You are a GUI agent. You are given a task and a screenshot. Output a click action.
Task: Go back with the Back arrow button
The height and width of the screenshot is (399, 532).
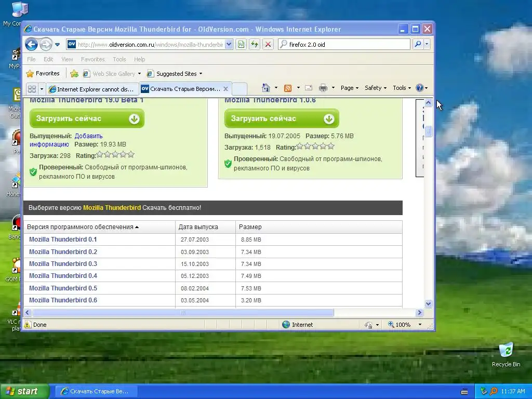(31, 44)
